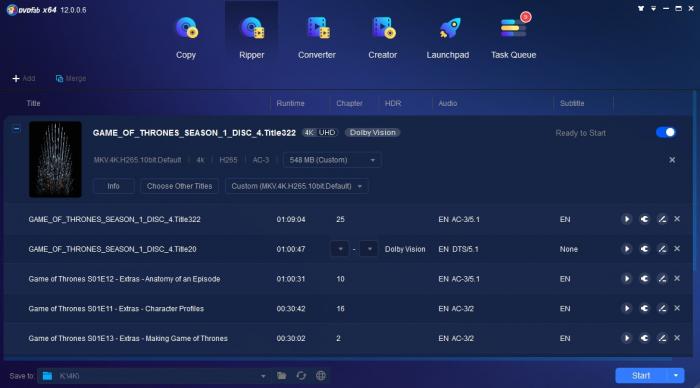
Task: Click runtime 01:09:04 of Title322
Action: 291,219
